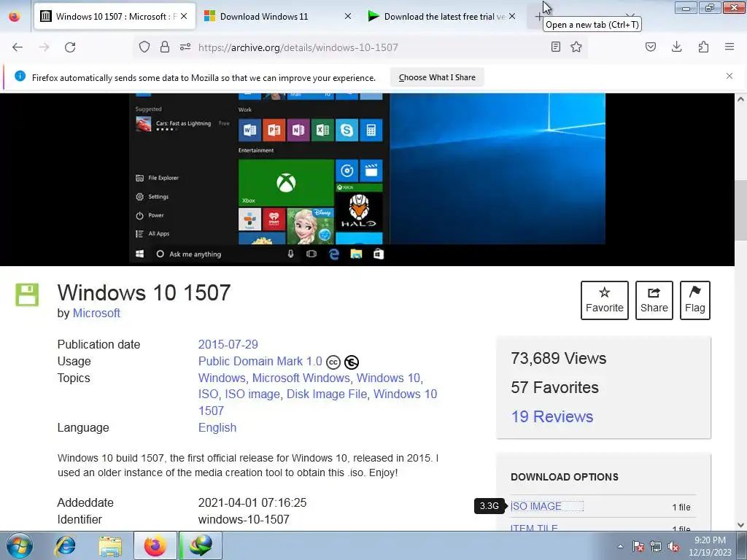
Task: Click the Windows 10 screenshot preview image
Action: [368, 179]
